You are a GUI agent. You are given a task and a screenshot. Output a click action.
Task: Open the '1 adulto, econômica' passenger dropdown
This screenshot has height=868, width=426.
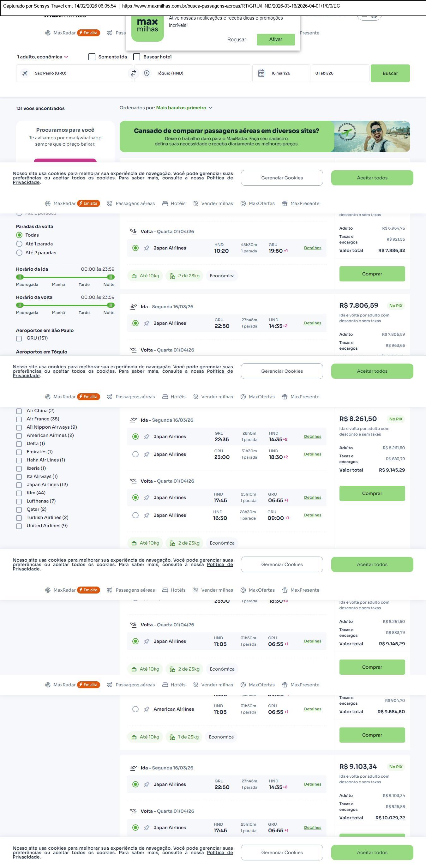[x=43, y=57]
